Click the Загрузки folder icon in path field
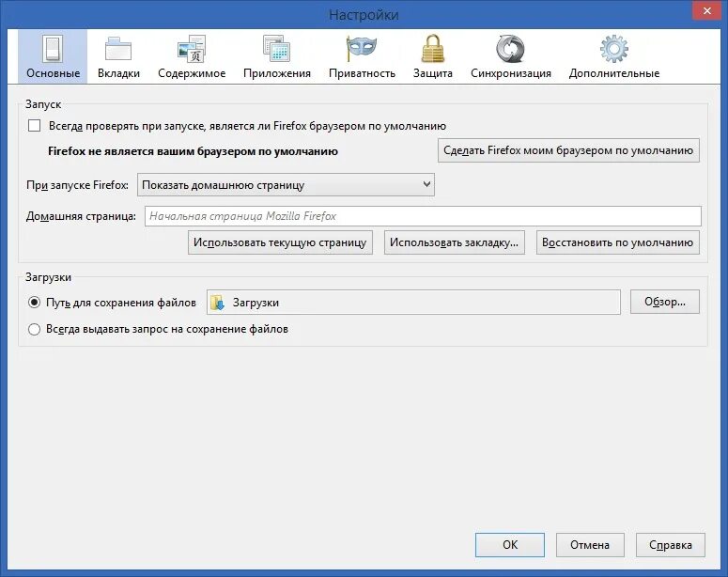Viewport: 728px width, 577px height. 217,303
